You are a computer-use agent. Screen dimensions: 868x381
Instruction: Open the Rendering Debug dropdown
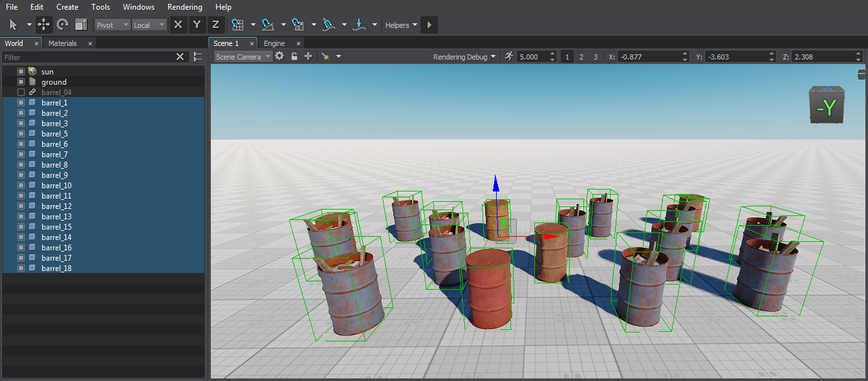click(464, 57)
